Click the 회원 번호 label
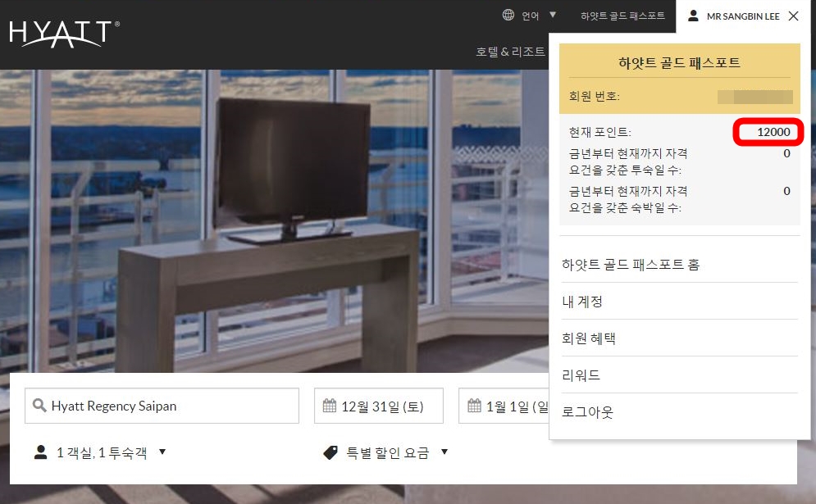816x504 pixels. tap(595, 96)
